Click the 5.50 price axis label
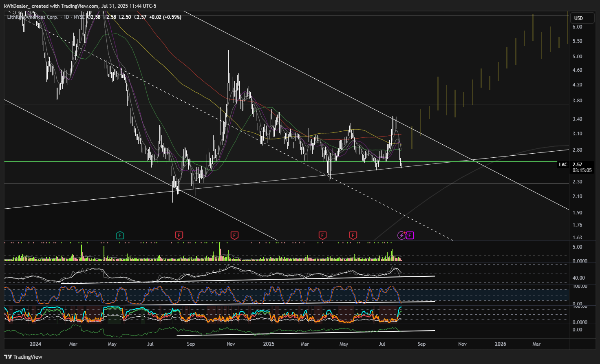Image resolution: width=600 pixels, height=364 pixels. (x=577, y=41)
